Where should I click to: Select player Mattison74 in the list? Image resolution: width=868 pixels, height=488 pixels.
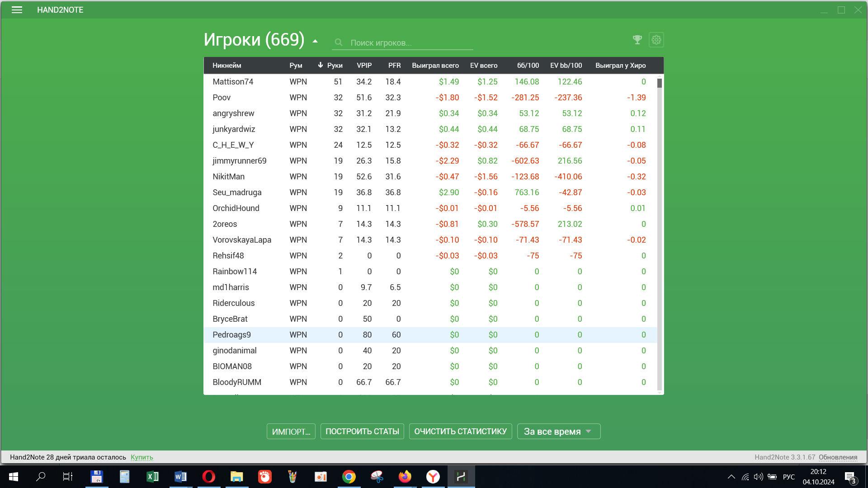click(430, 82)
